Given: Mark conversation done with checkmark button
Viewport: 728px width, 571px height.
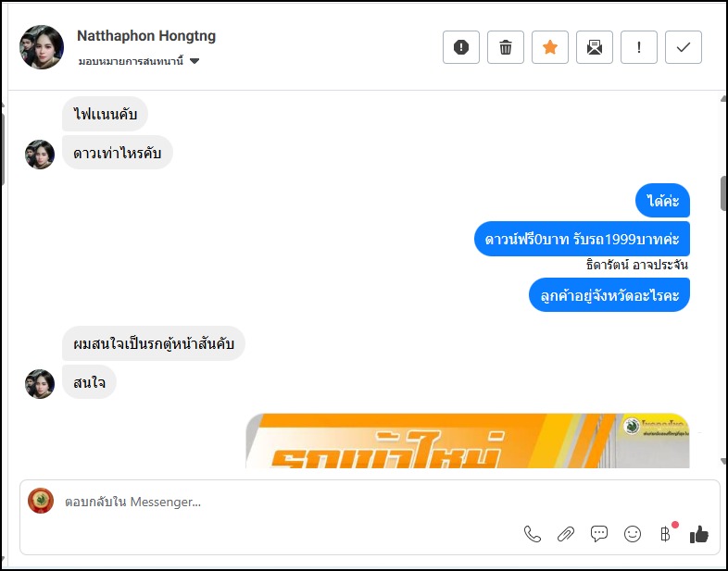Looking at the screenshot, I should (x=683, y=47).
